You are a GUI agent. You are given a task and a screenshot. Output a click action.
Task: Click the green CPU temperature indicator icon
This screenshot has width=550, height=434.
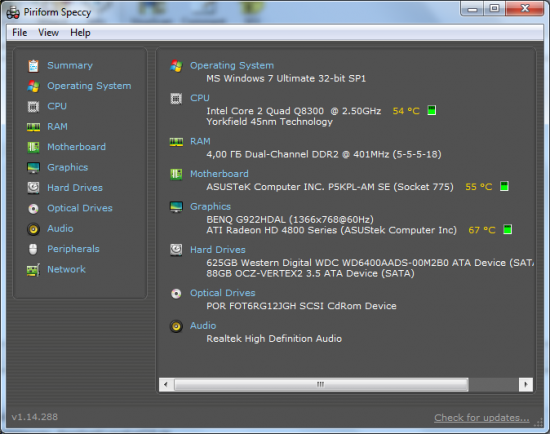(x=431, y=110)
